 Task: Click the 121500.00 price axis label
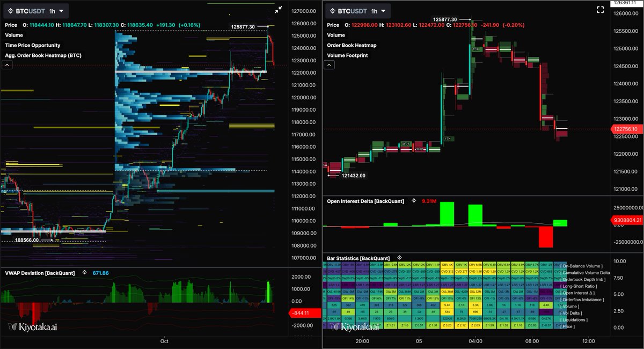click(626, 171)
